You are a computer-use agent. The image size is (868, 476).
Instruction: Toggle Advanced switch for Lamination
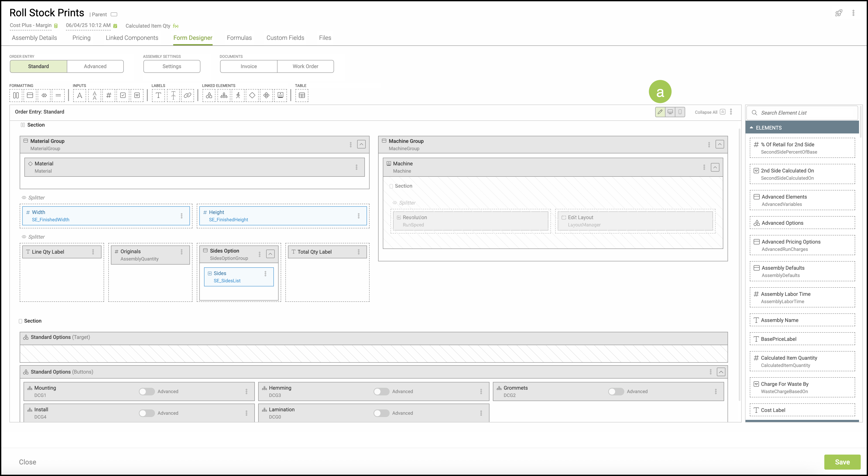381,413
